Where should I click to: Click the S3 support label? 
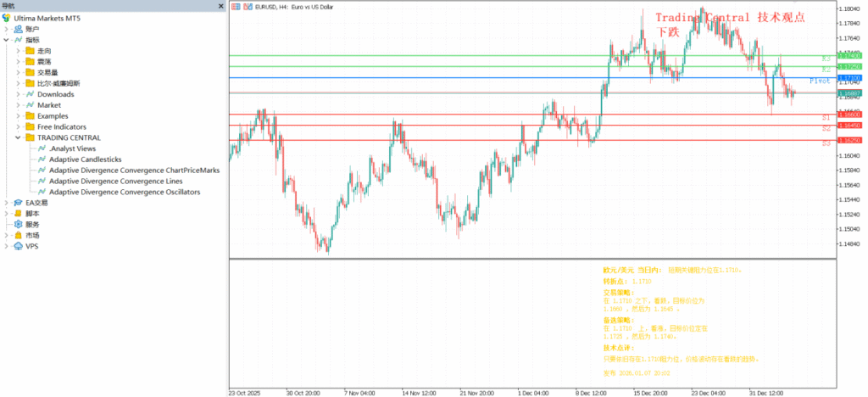pos(826,143)
